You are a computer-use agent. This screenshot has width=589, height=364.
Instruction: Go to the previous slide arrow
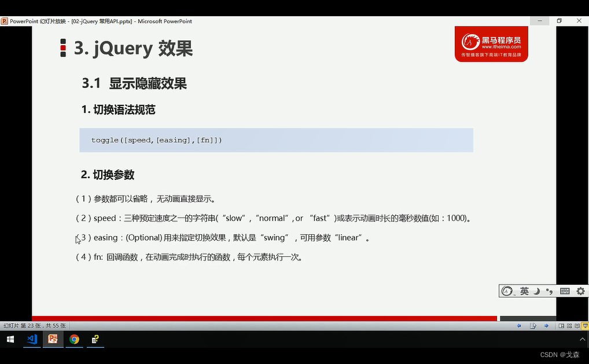click(519, 326)
